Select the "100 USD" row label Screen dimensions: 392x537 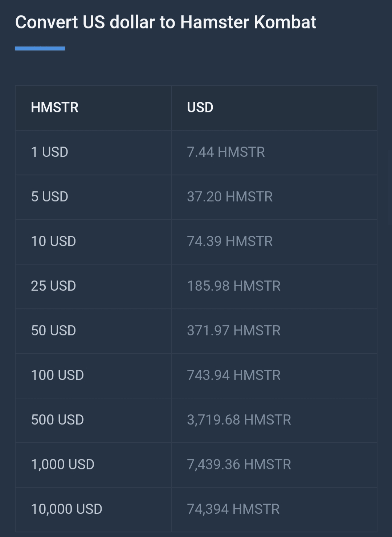pos(57,375)
